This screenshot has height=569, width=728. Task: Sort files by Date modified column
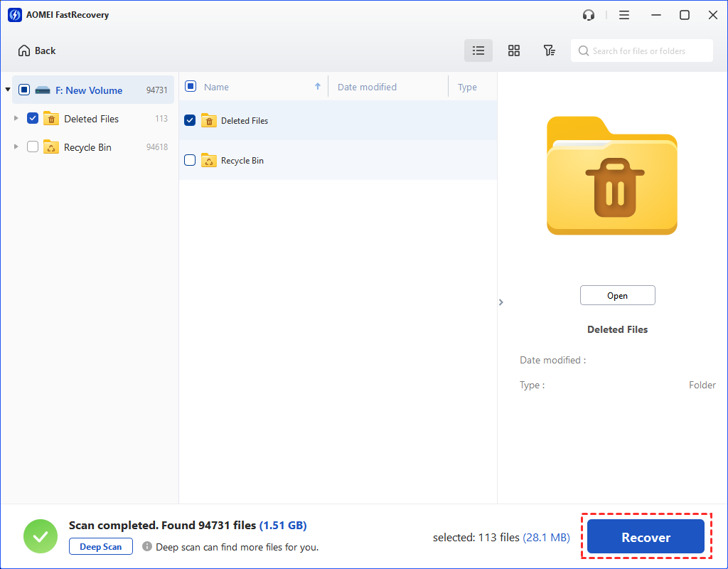[x=367, y=87]
